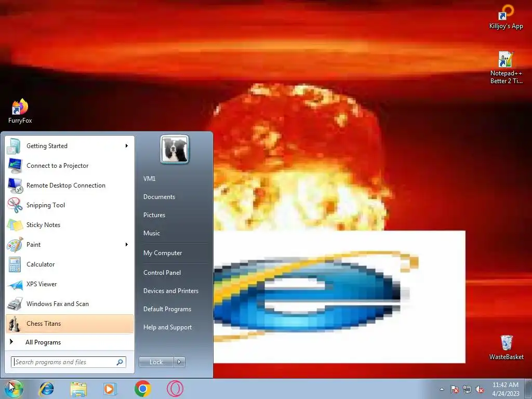Image resolution: width=532 pixels, height=399 pixels.
Task: Click the search magnifier icon
Action: 120,362
